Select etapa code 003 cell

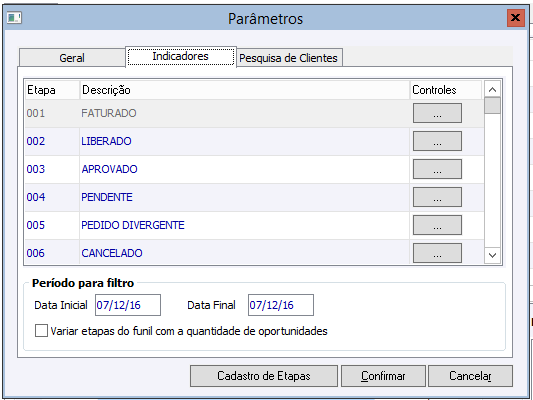pyautogui.click(x=52, y=169)
